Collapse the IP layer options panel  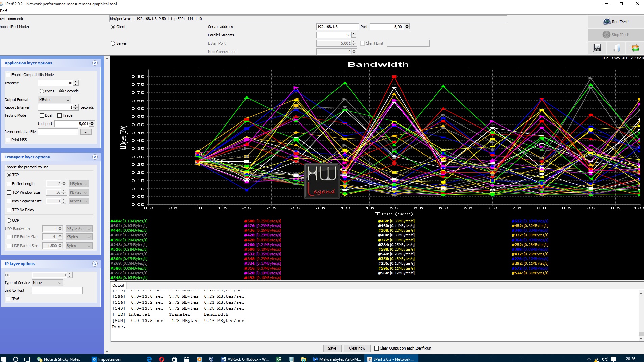coord(95,264)
